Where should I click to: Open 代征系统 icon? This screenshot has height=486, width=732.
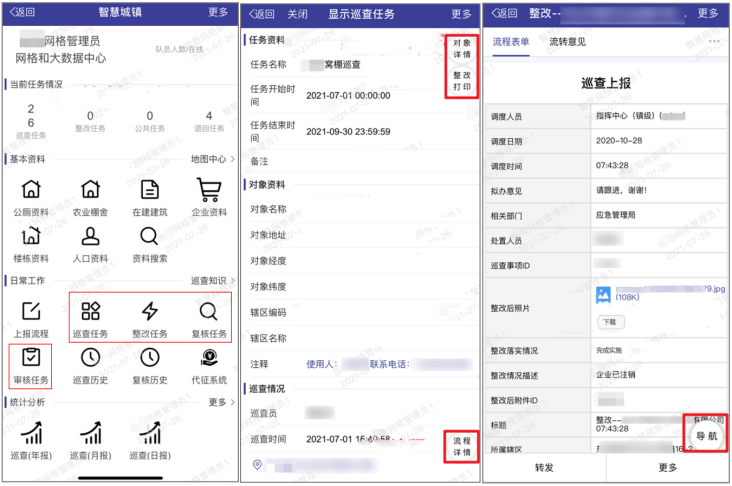[x=209, y=358]
